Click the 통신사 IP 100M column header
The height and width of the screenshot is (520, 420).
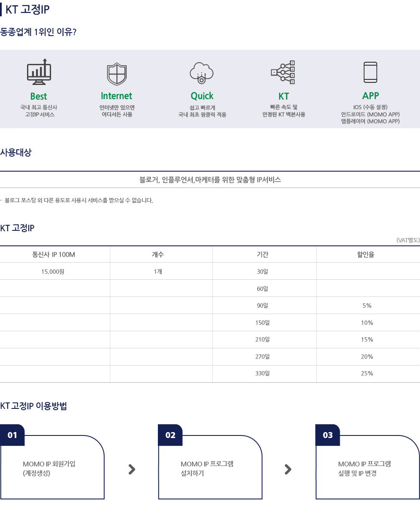(x=54, y=254)
